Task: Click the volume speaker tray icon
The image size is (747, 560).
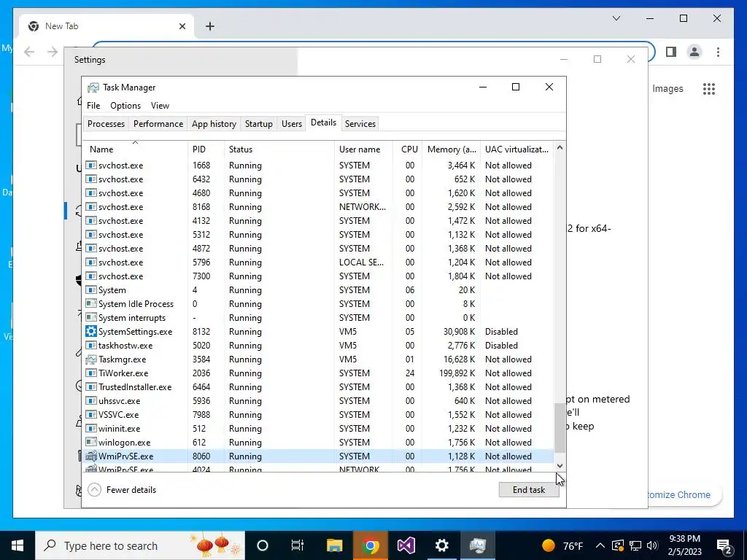Action: click(x=652, y=545)
